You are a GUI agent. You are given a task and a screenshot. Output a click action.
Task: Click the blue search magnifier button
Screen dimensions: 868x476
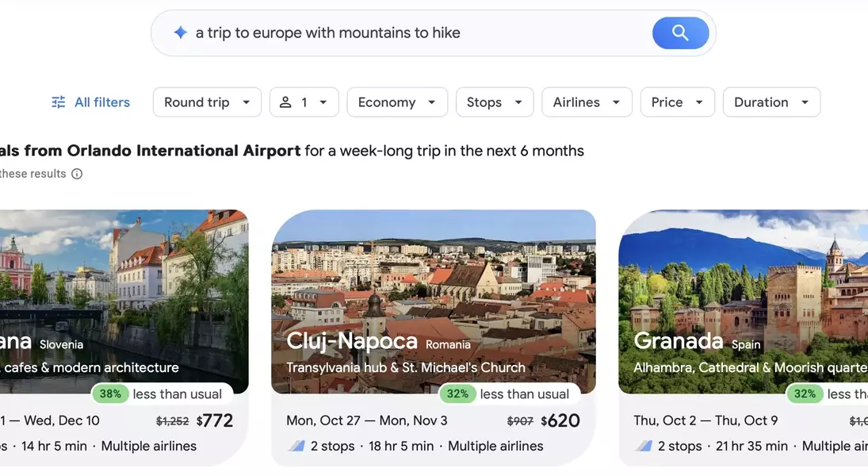(x=680, y=33)
